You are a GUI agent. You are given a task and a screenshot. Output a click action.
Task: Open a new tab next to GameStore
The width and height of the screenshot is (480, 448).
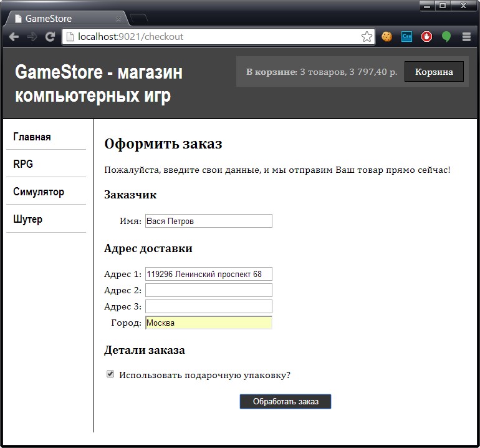139,19
